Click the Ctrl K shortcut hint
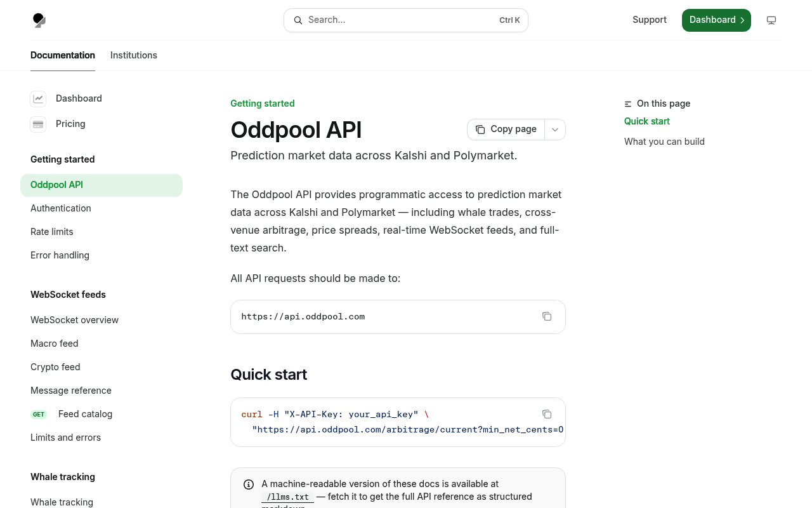 pyautogui.click(x=509, y=20)
